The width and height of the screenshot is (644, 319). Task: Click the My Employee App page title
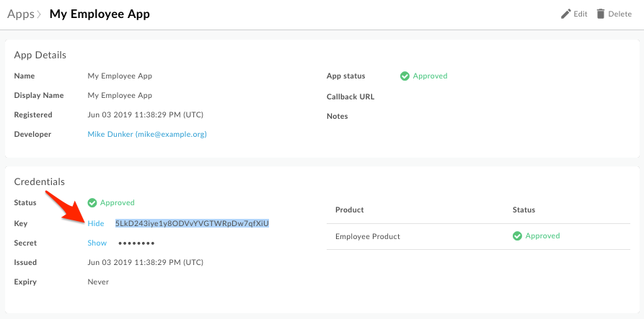coord(100,14)
